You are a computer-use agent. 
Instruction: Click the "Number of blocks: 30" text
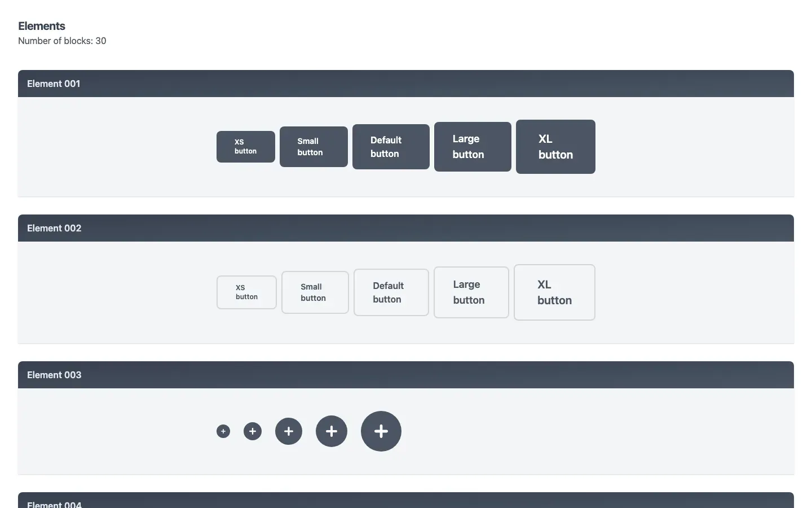tap(62, 41)
